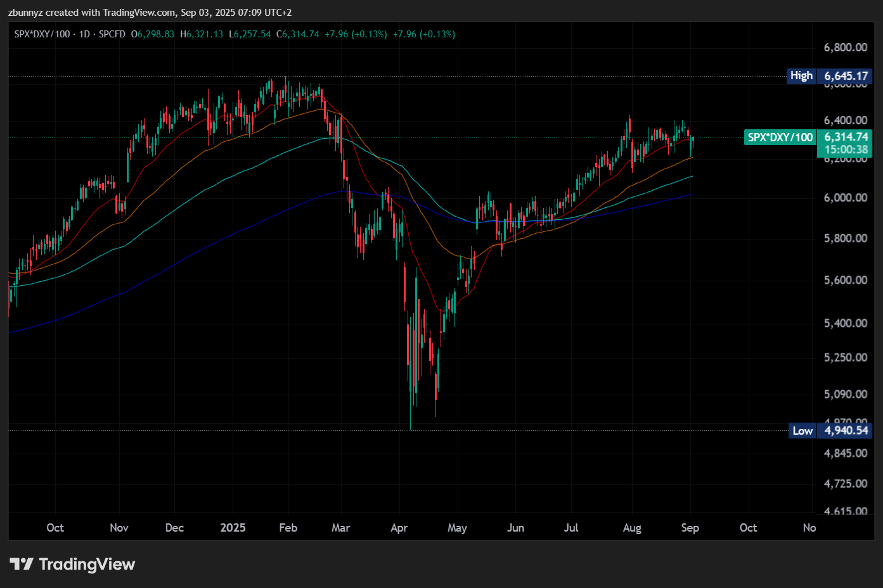
Task: Click the SPX*DXY/100 · 1D · SPCFD legend title
Action: [70, 34]
